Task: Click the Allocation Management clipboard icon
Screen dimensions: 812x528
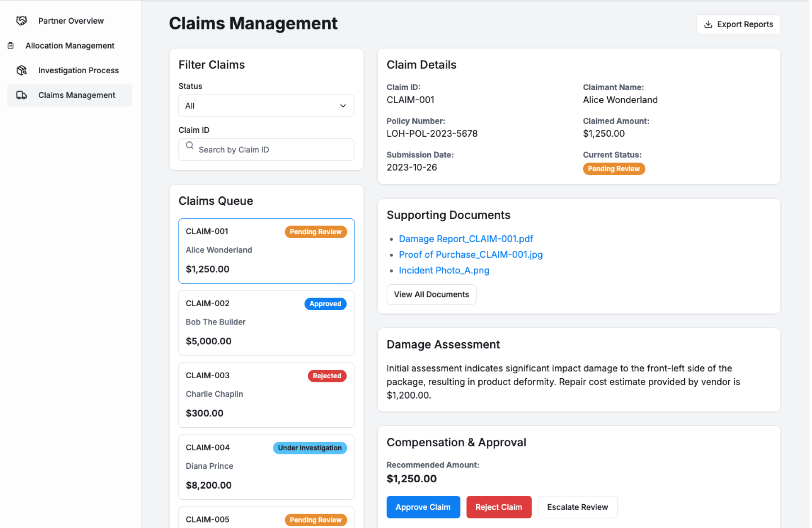Action: [x=11, y=46]
